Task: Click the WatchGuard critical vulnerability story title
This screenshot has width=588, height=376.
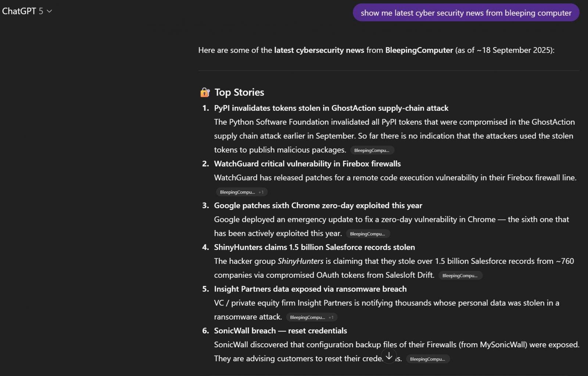Action: [307, 164]
